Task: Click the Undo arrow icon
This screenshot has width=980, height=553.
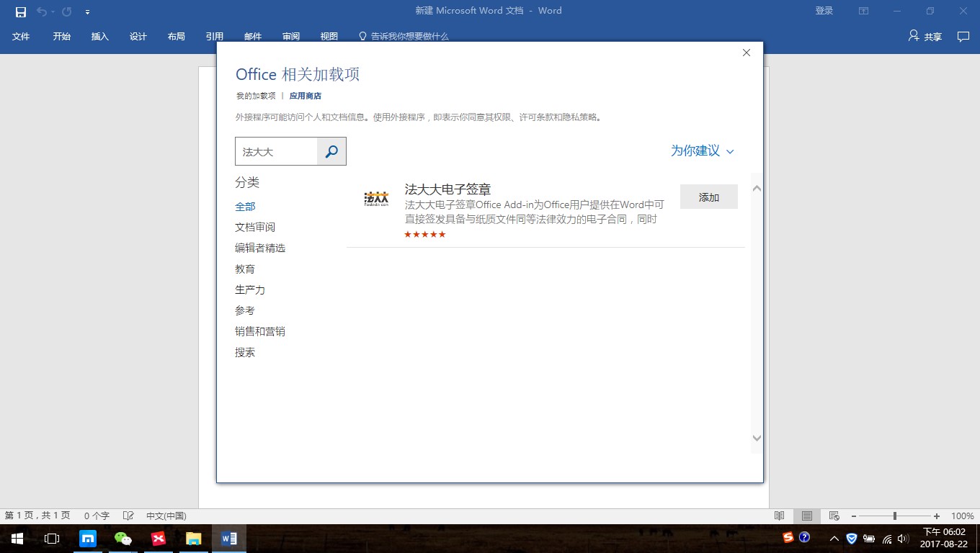Action: coord(42,12)
